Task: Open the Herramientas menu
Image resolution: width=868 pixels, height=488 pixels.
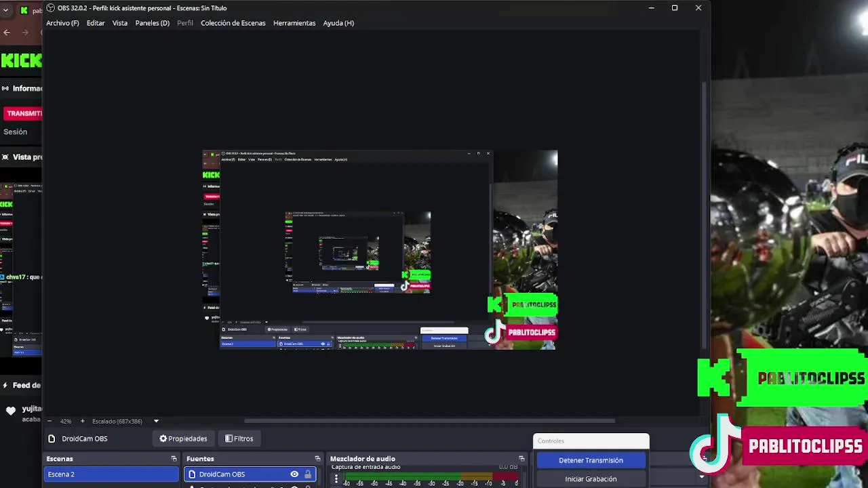Action: 294,23
